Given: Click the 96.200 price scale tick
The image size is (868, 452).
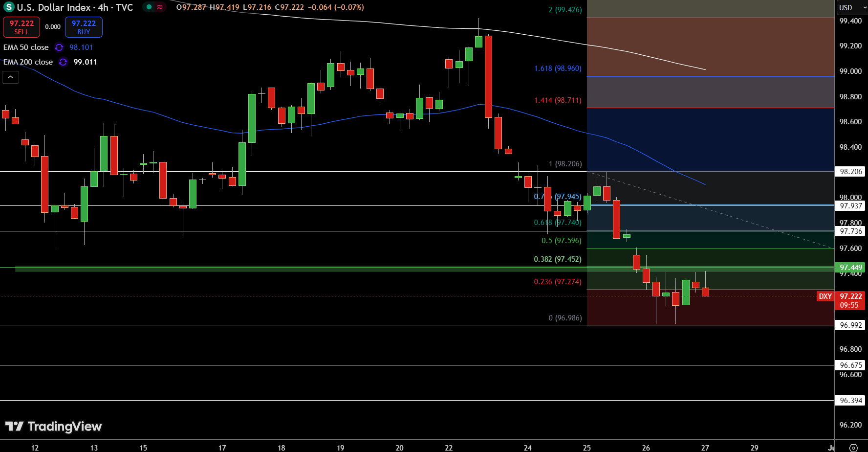Looking at the screenshot, I should [x=850, y=425].
